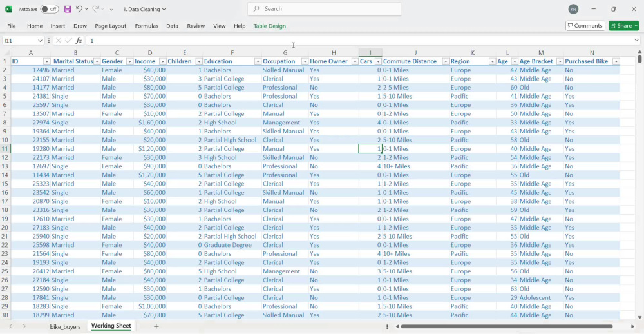Select column header F
This screenshot has width=644, height=334.
click(232, 53)
